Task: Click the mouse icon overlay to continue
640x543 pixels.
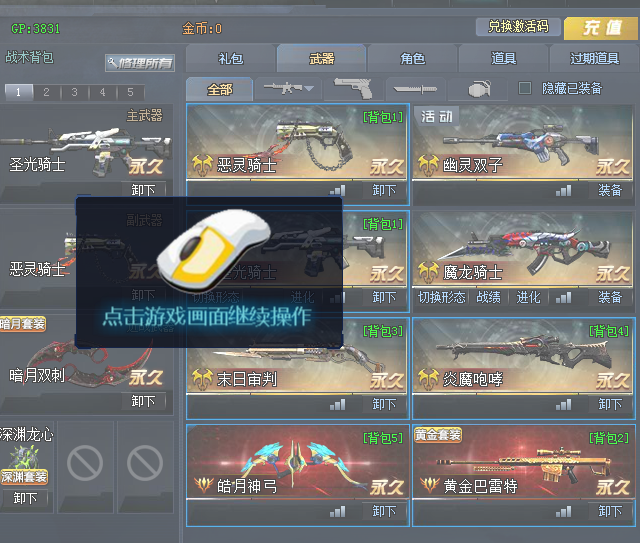Action: coord(214,250)
